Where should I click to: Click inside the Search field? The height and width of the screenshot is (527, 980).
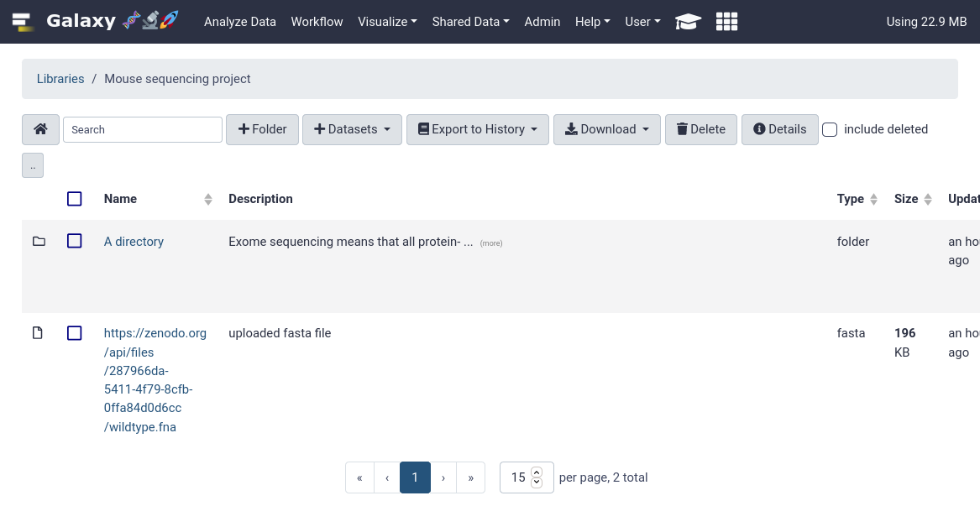[x=143, y=129]
